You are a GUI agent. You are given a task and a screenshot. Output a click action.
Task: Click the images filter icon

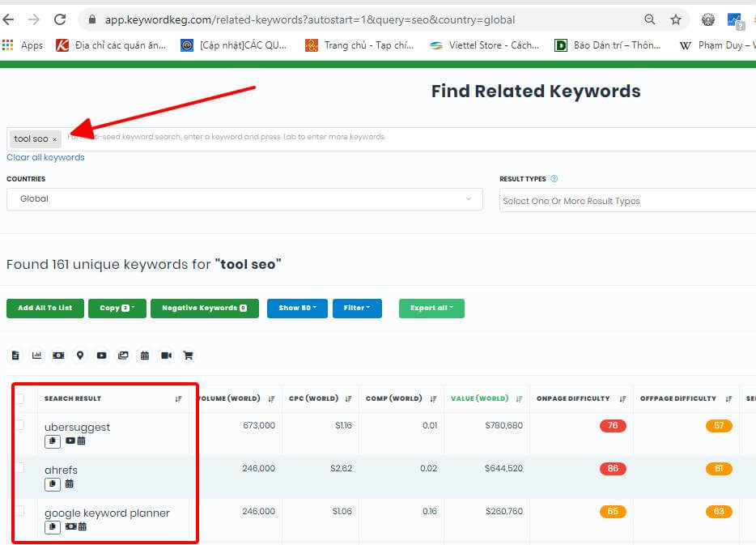(x=123, y=356)
